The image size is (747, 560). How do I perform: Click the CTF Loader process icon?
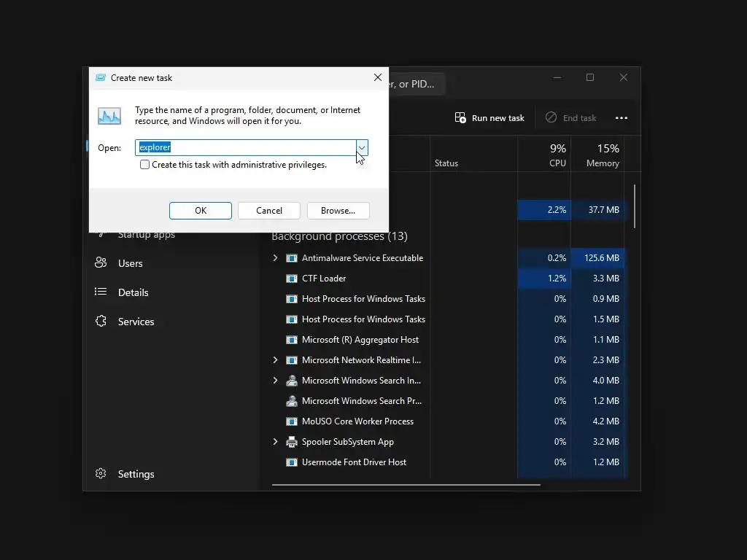292,279
